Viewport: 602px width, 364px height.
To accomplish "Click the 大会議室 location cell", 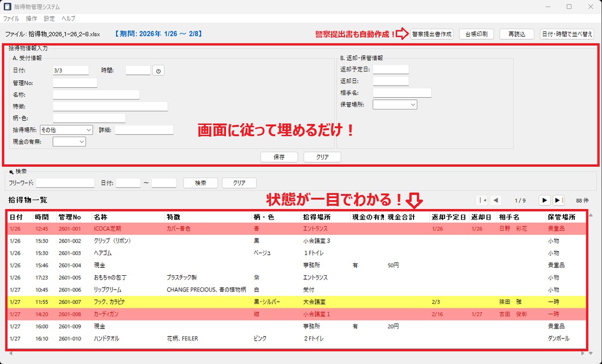I will point(314,302).
